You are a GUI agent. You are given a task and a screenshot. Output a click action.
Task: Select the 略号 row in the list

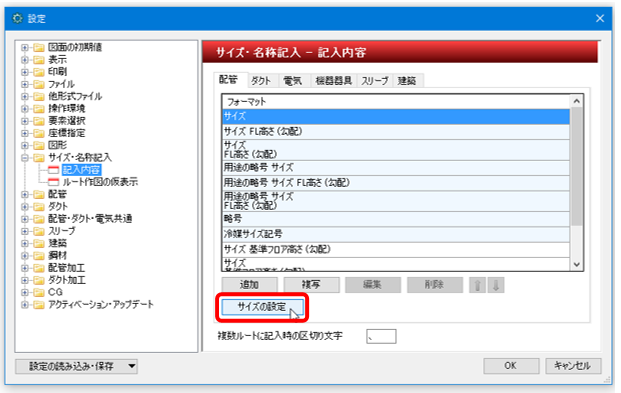point(396,219)
